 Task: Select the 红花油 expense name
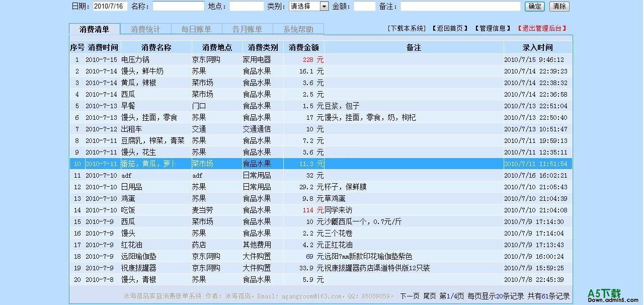(x=132, y=245)
